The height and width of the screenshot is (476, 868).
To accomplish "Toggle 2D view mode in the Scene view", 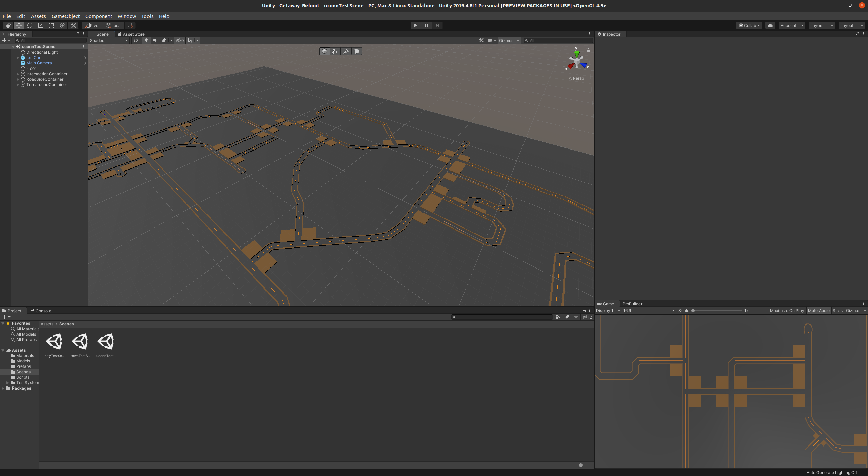I will (135, 40).
